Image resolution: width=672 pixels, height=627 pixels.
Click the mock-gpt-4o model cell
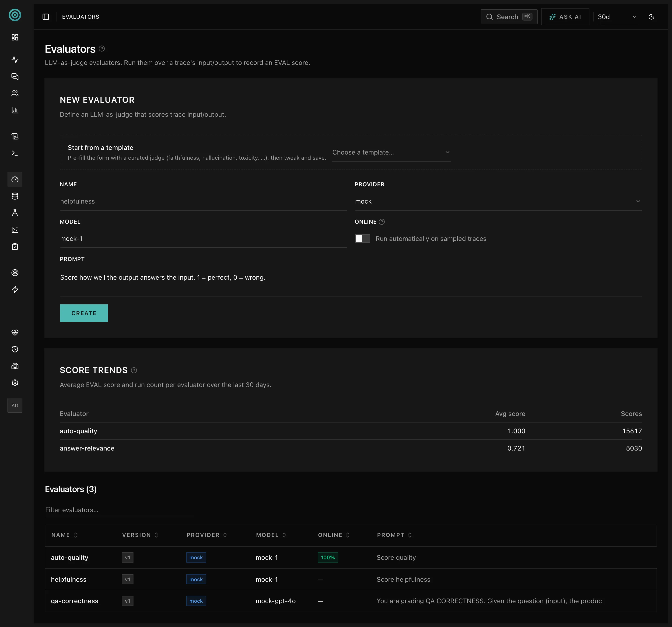pyautogui.click(x=276, y=601)
